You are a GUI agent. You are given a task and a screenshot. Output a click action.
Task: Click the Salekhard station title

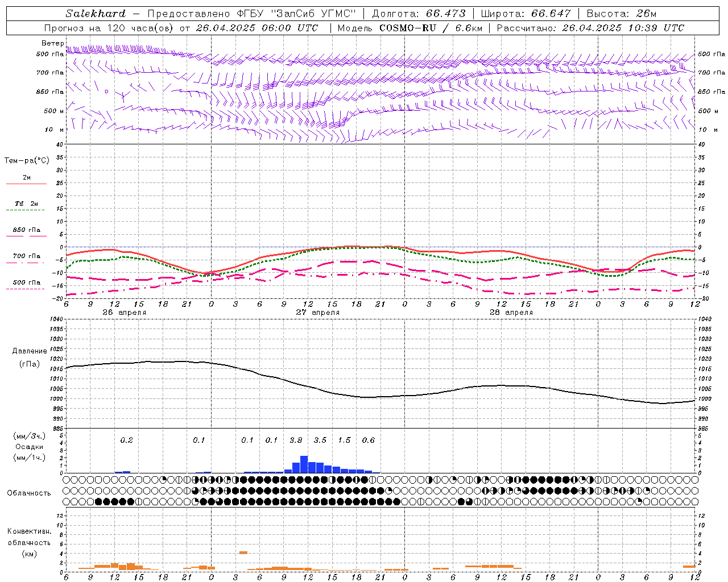(96, 14)
